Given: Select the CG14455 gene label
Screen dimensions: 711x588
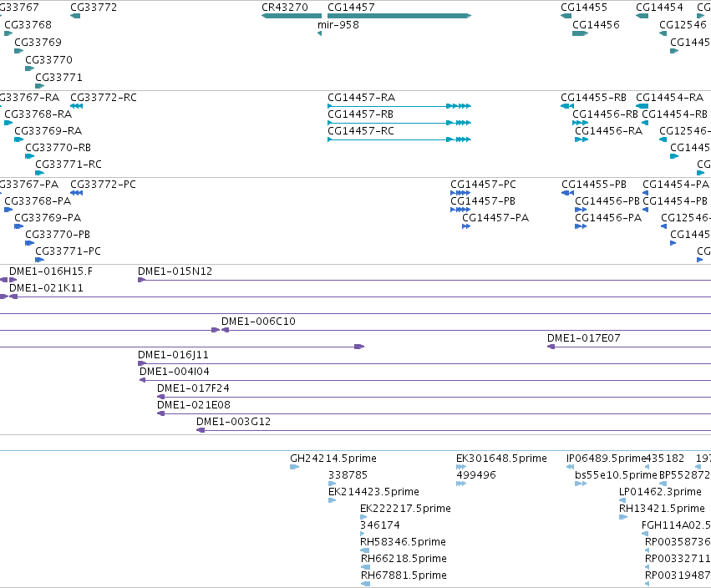Looking at the screenshot, I should pos(584,8).
